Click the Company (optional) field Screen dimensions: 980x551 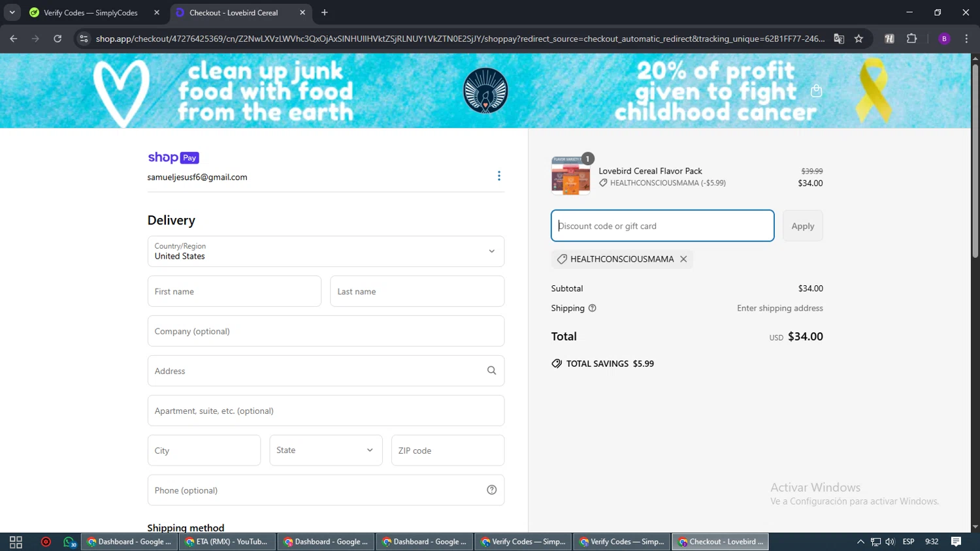[x=326, y=331]
